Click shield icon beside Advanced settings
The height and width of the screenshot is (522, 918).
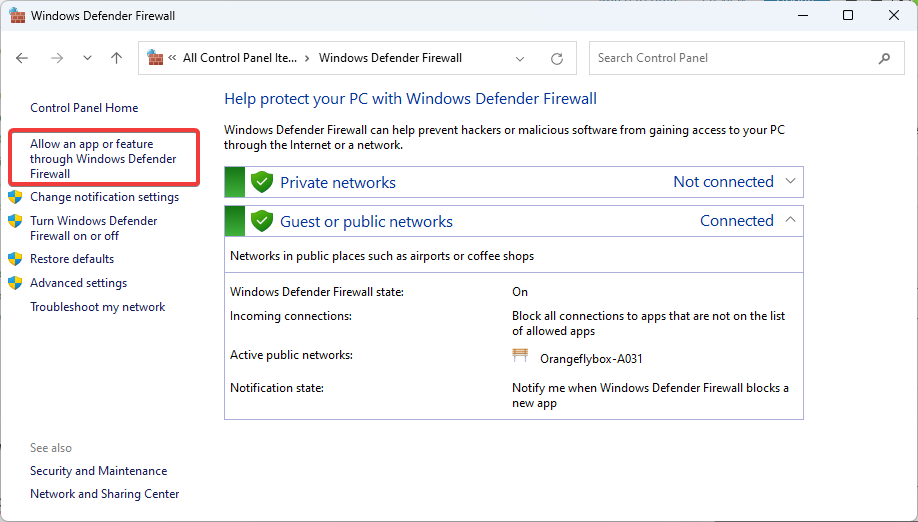coord(15,283)
